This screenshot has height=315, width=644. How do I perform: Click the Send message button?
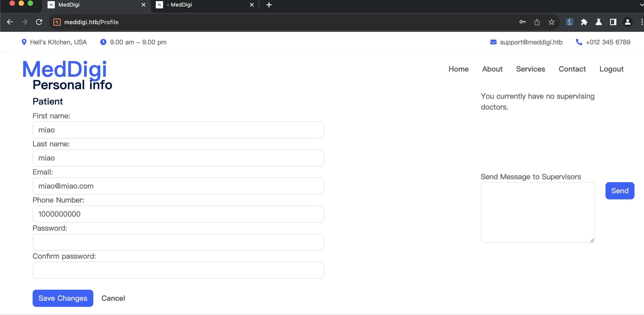620,191
